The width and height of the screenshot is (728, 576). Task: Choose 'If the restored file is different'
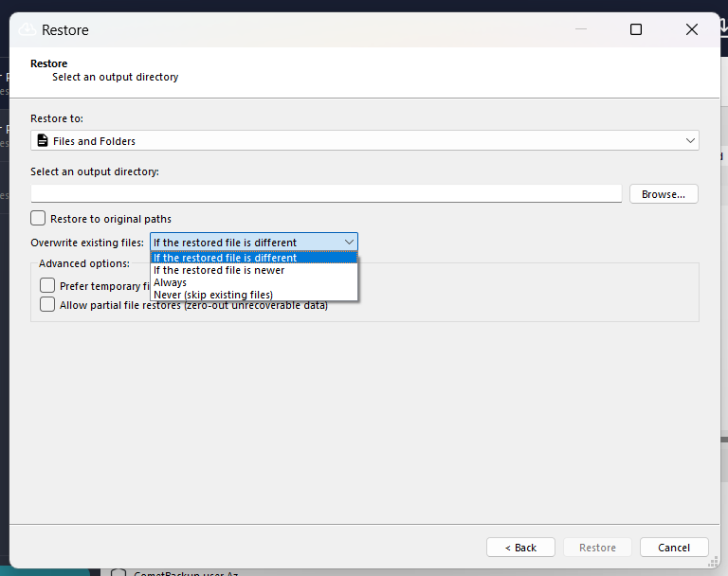pos(225,258)
